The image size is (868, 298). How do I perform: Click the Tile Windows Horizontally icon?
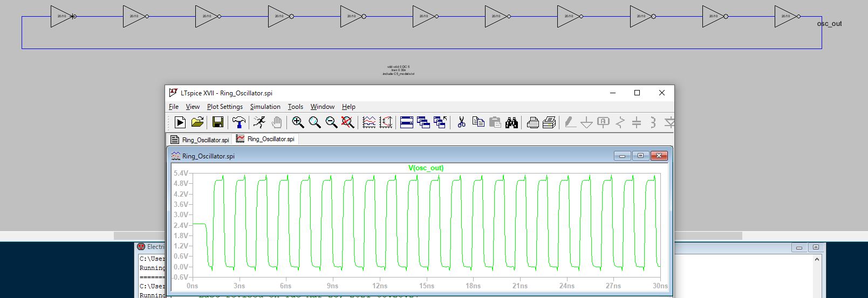coord(407,122)
